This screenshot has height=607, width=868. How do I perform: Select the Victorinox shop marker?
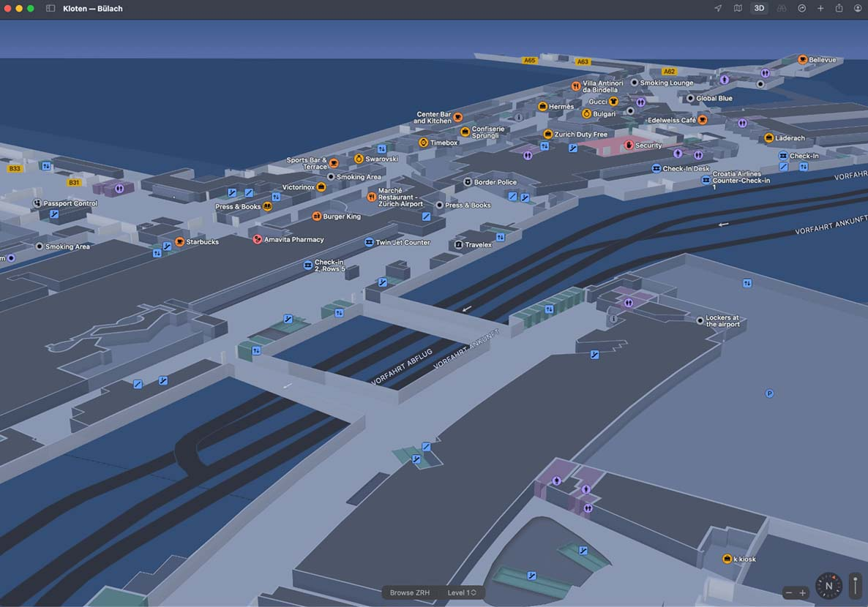(x=321, y=187)
